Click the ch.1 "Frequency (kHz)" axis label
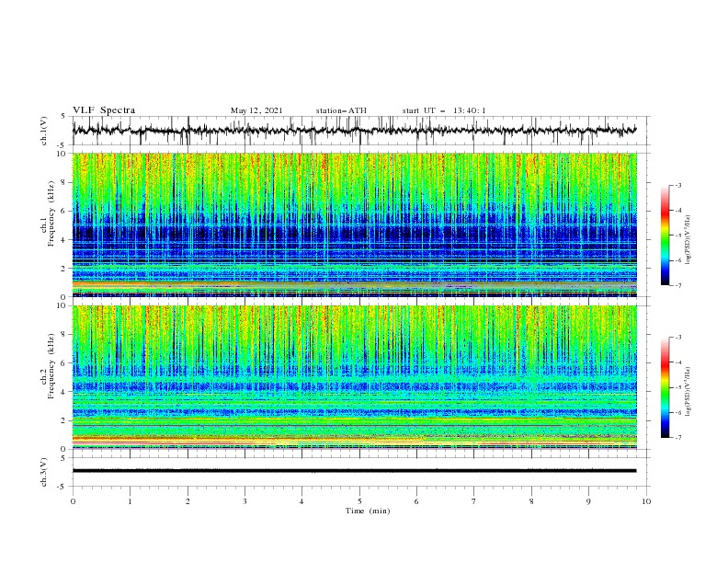This screenshot has height=563, width=728. click(51, 214)
